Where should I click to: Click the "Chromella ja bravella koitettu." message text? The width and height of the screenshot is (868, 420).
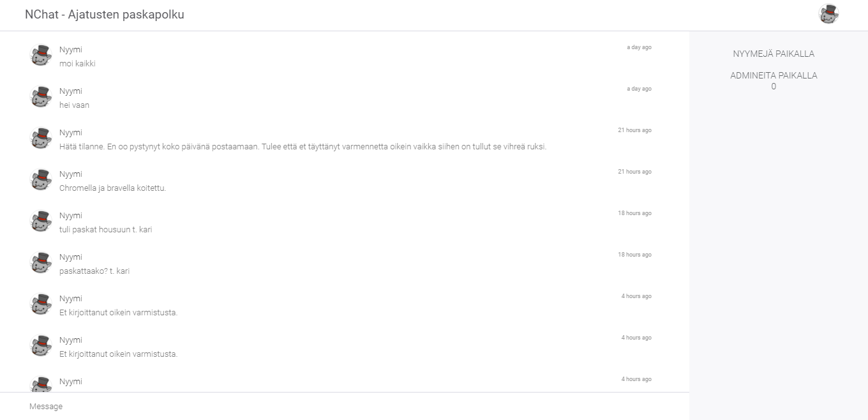(x=112, y=188)
